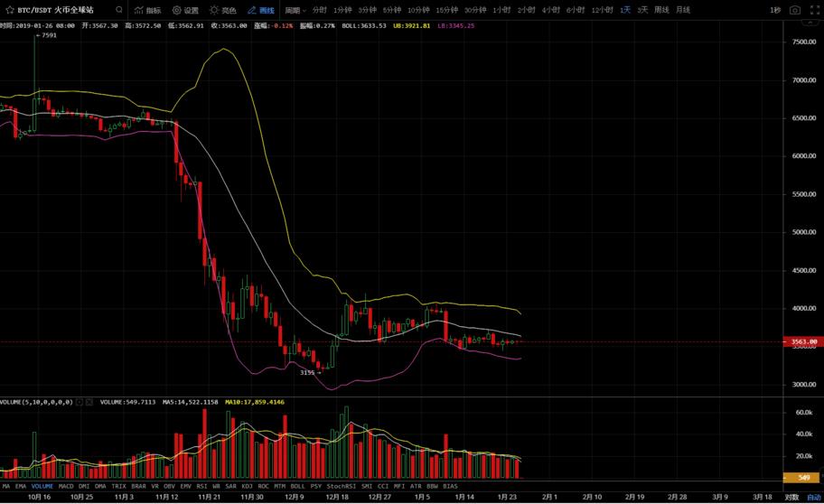The width and height of the screenshot is (824, 504).
Task: Select the 1小时 timeframe
Action: pyautogui.click(x=501, y=10)
